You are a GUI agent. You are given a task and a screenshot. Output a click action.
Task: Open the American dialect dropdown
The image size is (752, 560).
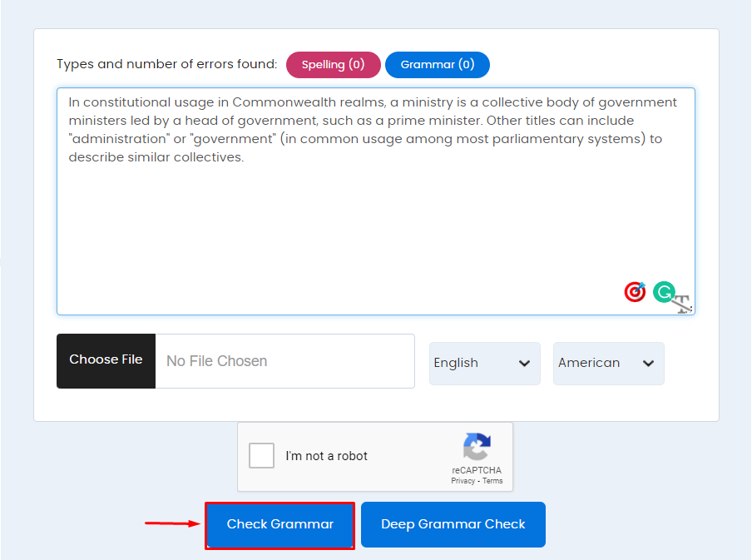607,363
